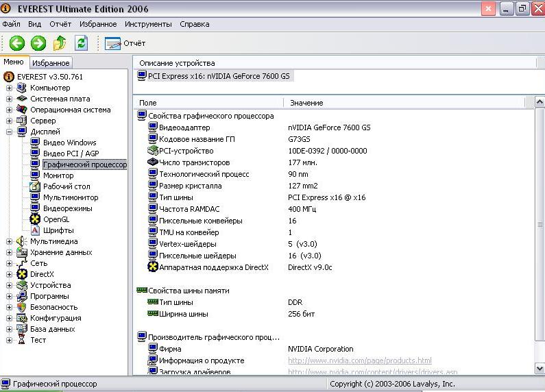Expand the Сервер tree node

pos(10,121)
